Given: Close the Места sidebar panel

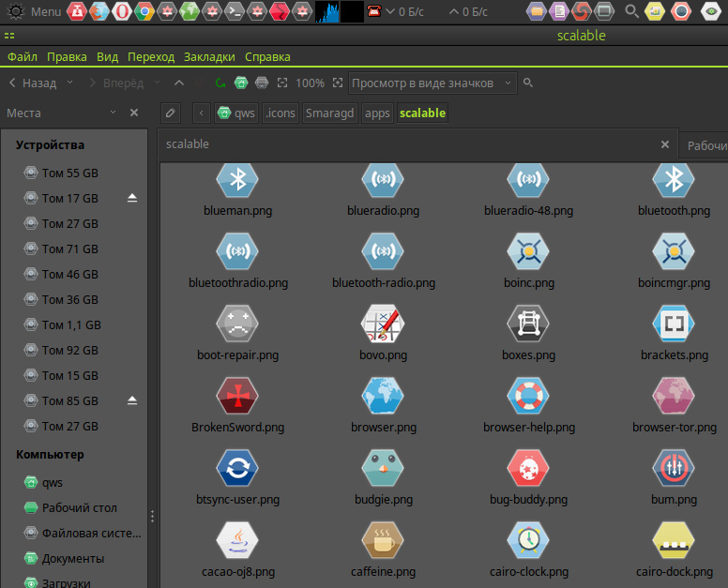Looking at the screenshot, I should click(134, 113).
